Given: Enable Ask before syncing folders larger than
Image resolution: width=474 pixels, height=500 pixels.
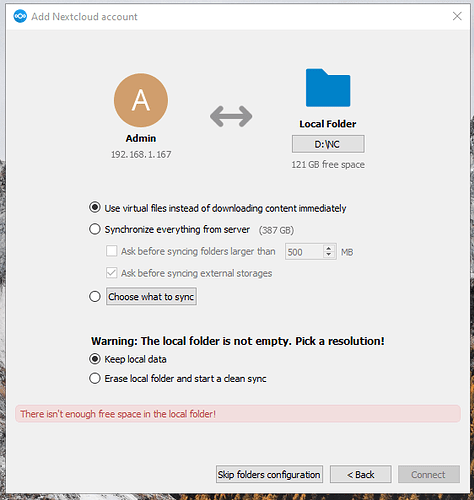Looking at the screenshot, I should (x=111, y=251).
